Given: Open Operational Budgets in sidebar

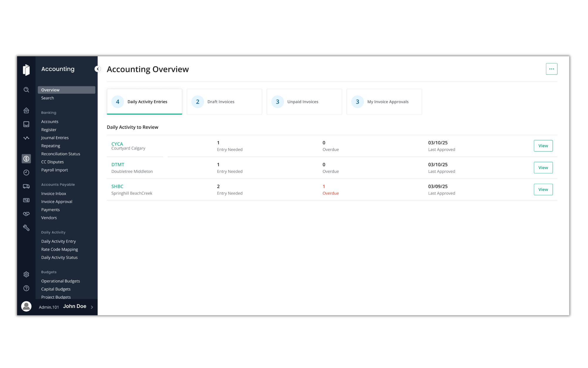Looking at the screenshot, I should point(61,281).
